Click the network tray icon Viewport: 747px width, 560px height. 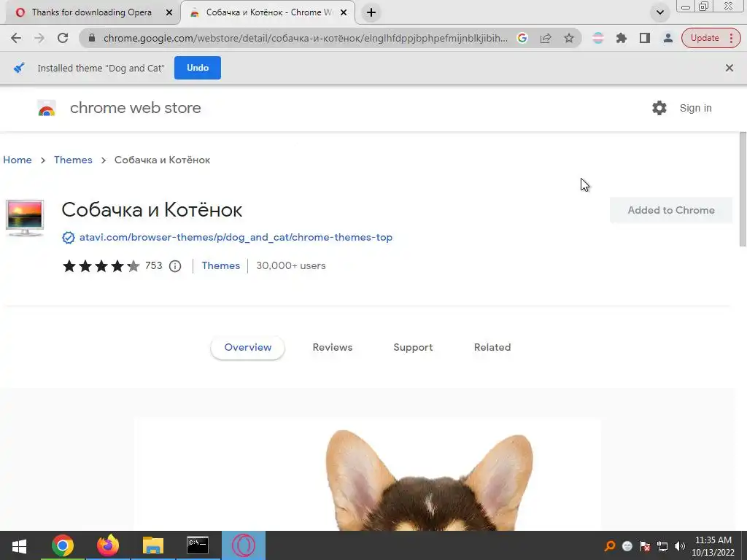click(662, 546)
